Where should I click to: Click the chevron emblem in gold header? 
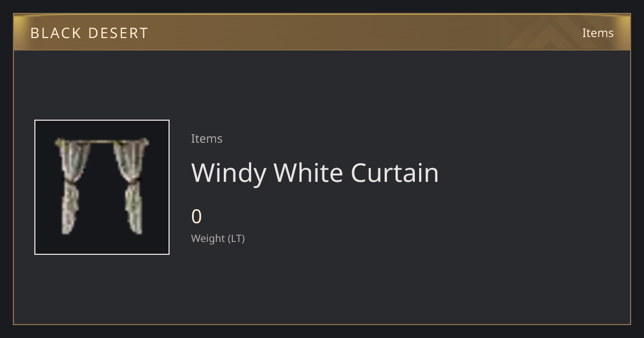pyautogui.click(x=558, y=32)
